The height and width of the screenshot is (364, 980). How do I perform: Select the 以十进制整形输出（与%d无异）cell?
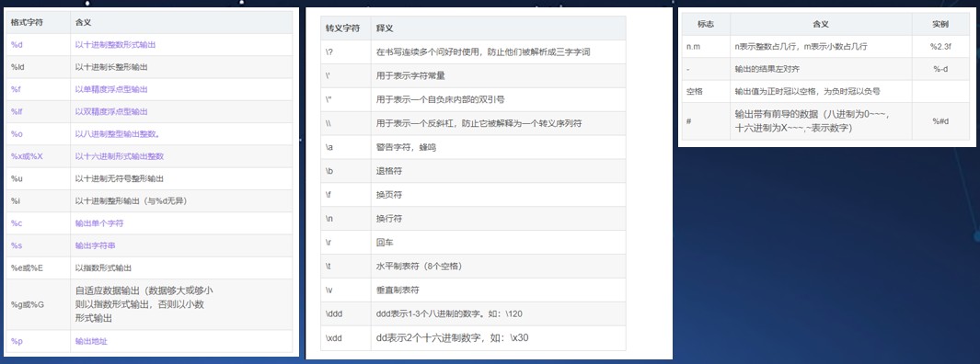[181, 201]
